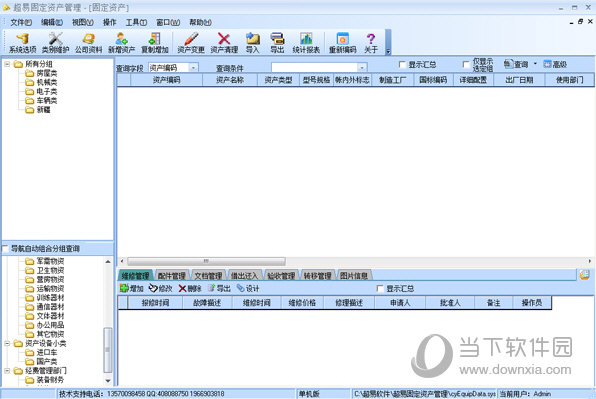The image size is (596, 399).
Task: Click 查询 search button
Action: (x=516, y=64)
